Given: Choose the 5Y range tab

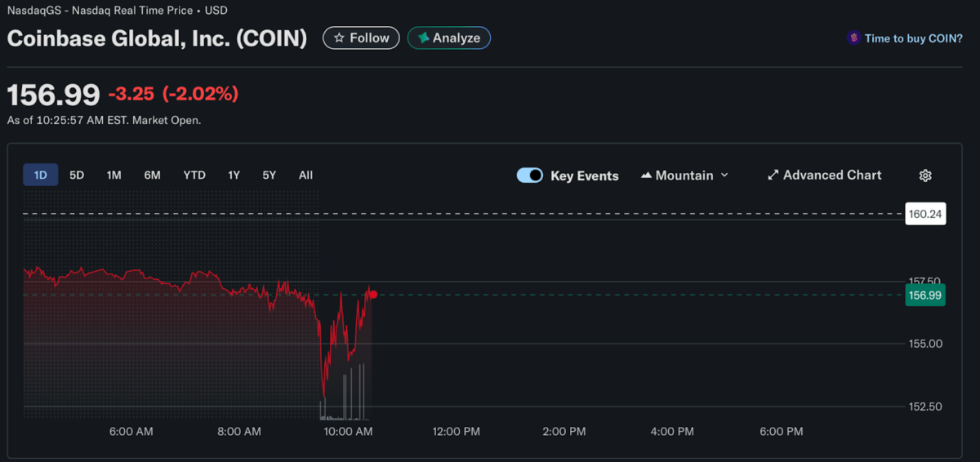Looking at the screenshot, I should click(x=269, y=175).
